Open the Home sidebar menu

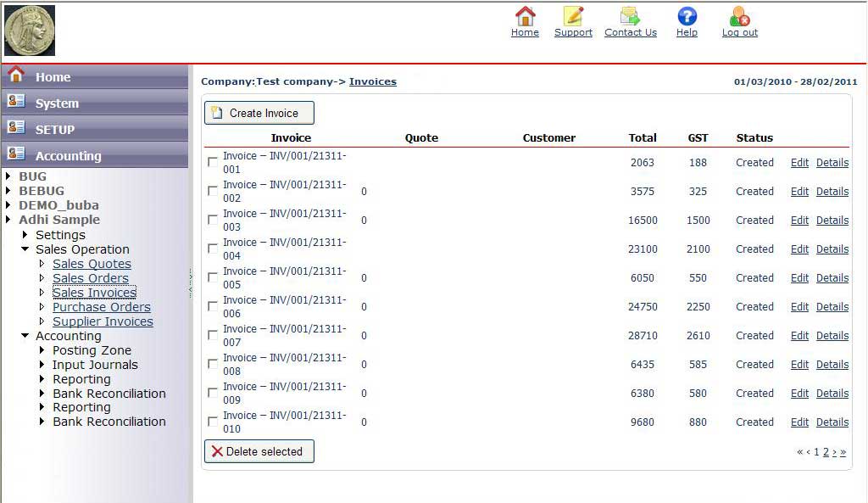click(95, 76)
